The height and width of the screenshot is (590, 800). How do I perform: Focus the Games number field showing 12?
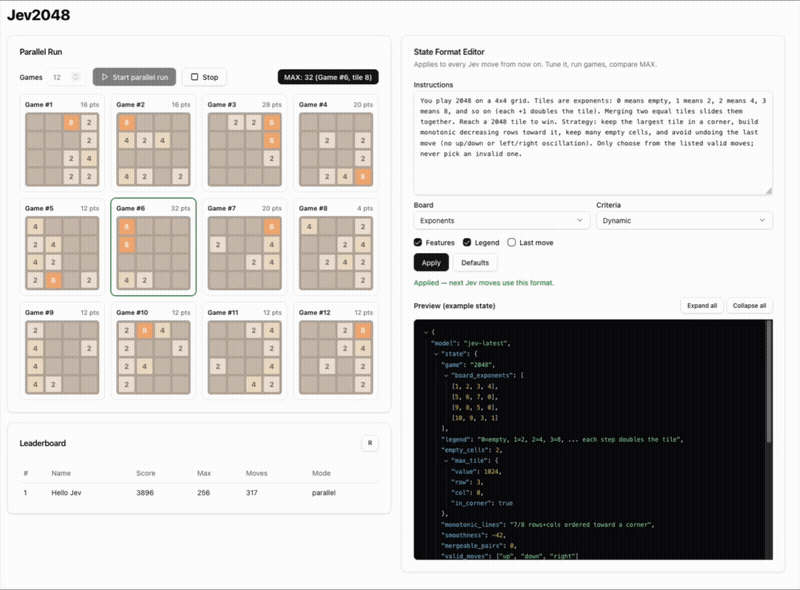pos(64,77)
